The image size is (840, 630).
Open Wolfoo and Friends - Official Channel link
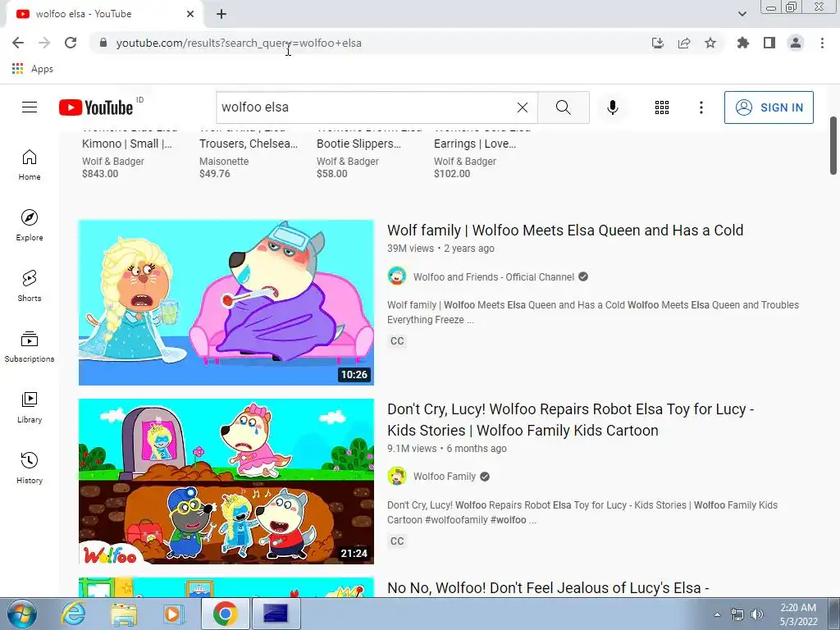point(493,277)
